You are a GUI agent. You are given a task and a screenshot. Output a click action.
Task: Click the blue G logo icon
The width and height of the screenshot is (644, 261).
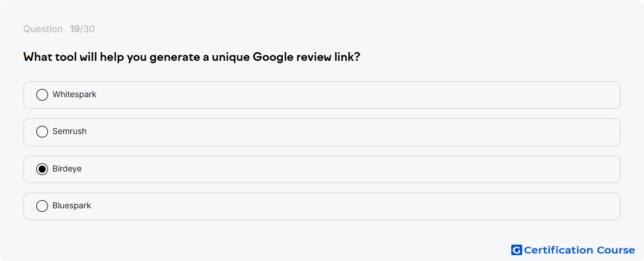[x=516, y=250]
